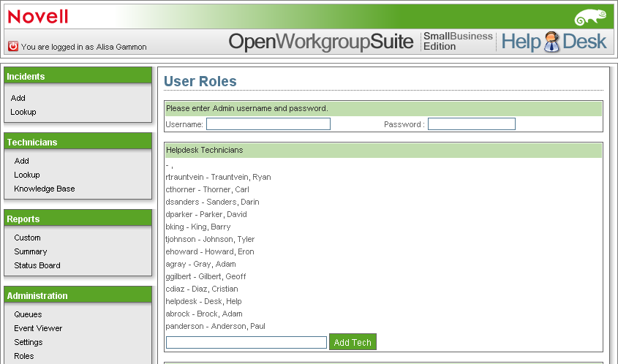The height and width of the screenshot is (364, 618).
Task: Select technician panderson - Anderson, Paul
Action: [215, 326]
